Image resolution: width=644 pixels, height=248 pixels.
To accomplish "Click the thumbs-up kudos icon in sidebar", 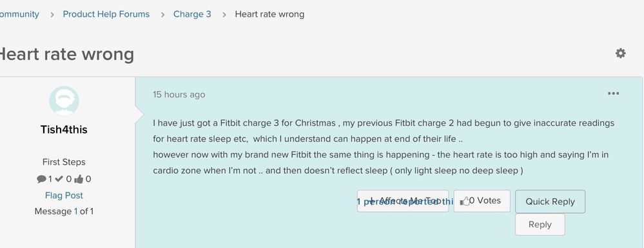I will pyautogui.click(x=79, y=179).
